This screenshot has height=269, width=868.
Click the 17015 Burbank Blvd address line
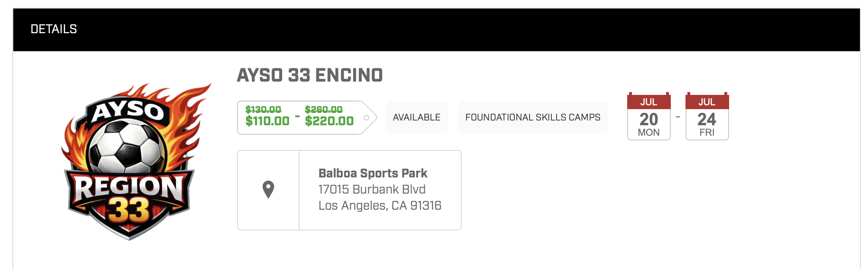(372, 189)
